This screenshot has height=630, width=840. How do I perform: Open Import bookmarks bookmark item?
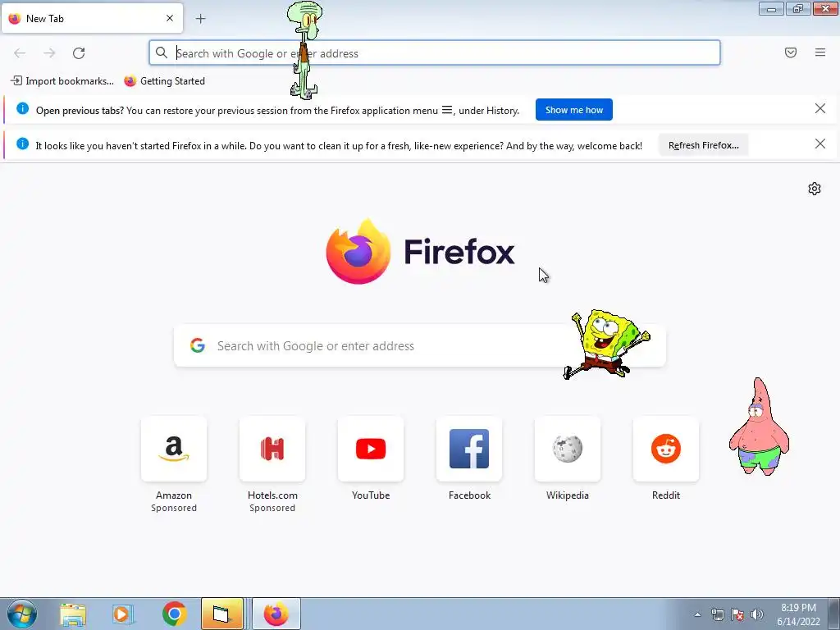point(62,81)
